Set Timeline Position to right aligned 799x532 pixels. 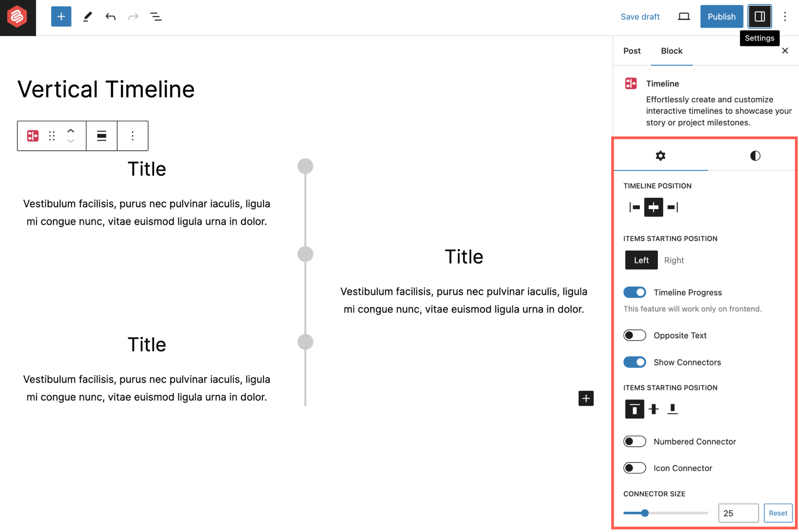click(x=673, y=207)
